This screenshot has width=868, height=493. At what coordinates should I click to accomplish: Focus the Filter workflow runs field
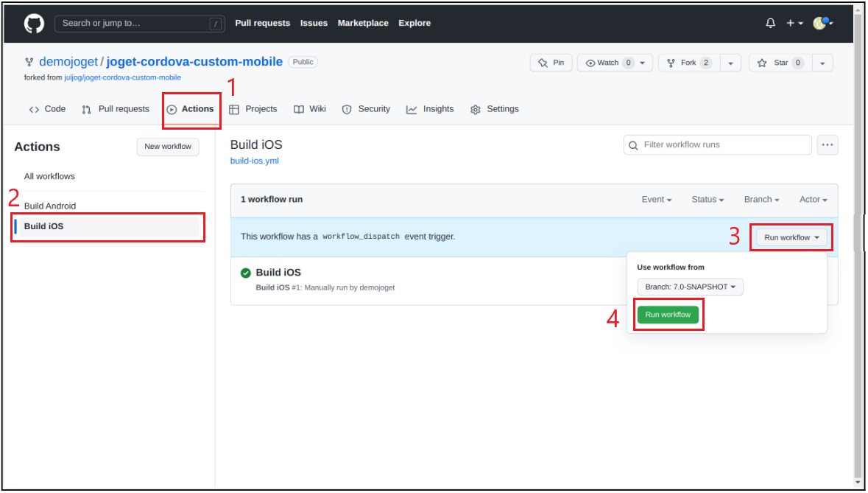717,144
